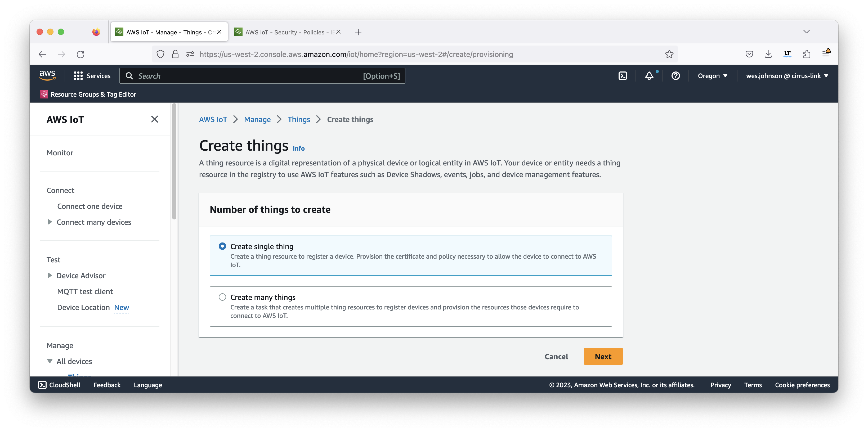The image size is (868, 432).
Task: Switch to the AWS IoT Things tab
Action: (169, 32)
